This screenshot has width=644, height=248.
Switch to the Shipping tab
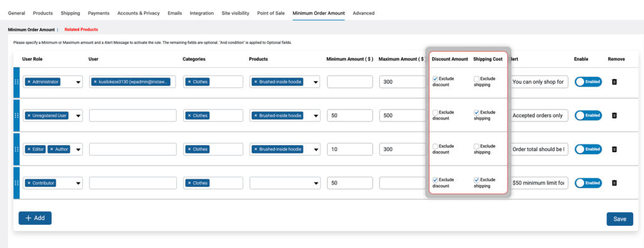[70, 13]
